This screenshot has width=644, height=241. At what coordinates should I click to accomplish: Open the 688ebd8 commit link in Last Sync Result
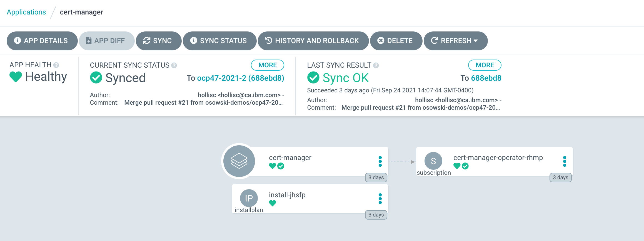point(486,78)
